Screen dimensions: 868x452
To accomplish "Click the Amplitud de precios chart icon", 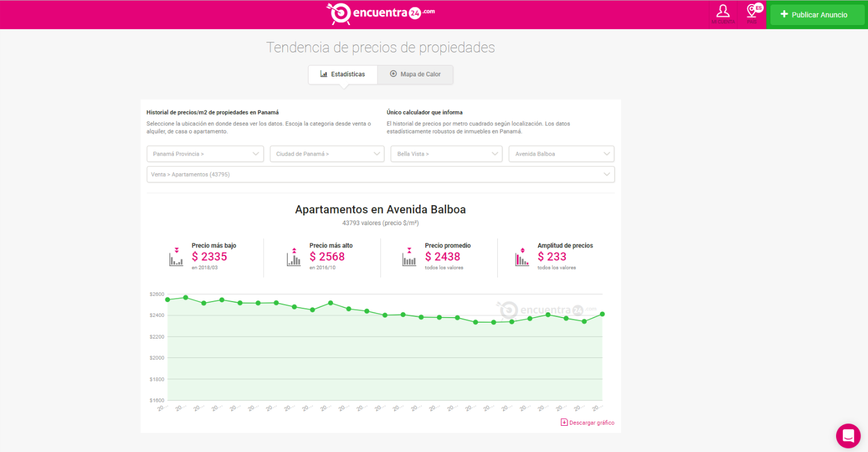I will 522,257.
